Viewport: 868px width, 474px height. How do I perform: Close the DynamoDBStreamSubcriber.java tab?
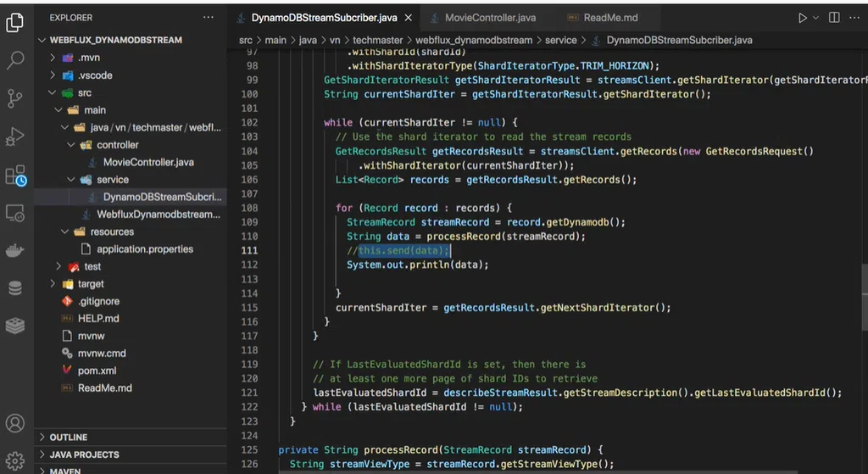[x=409, y=18]
